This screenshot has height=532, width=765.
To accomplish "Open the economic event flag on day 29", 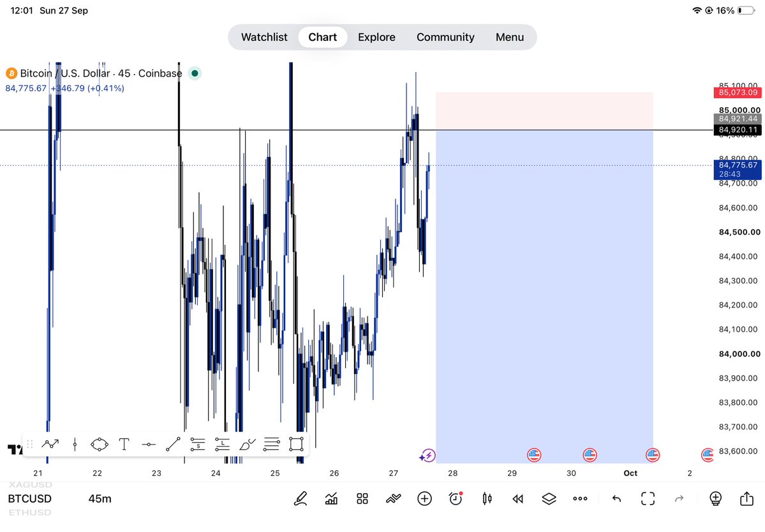I will tap(534, 455).
